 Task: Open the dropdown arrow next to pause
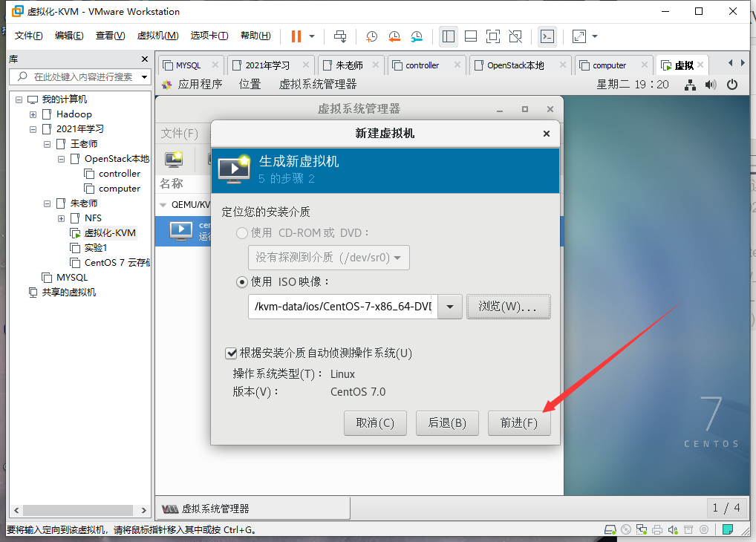point(312,36)
